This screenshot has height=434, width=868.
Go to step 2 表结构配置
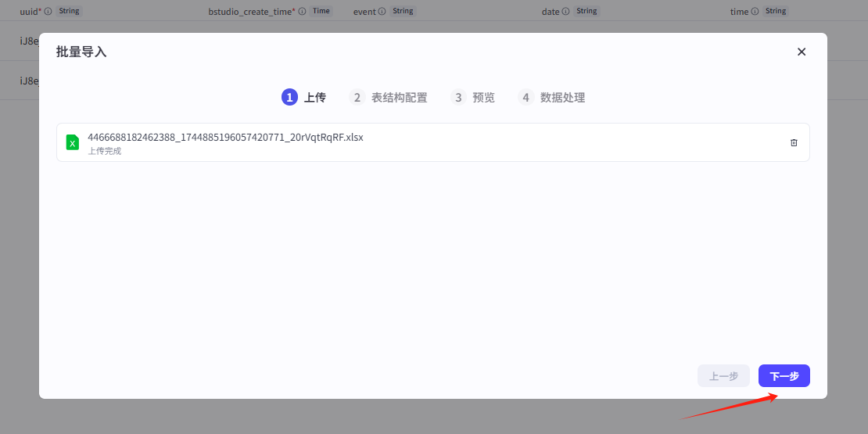click(388, 98)
